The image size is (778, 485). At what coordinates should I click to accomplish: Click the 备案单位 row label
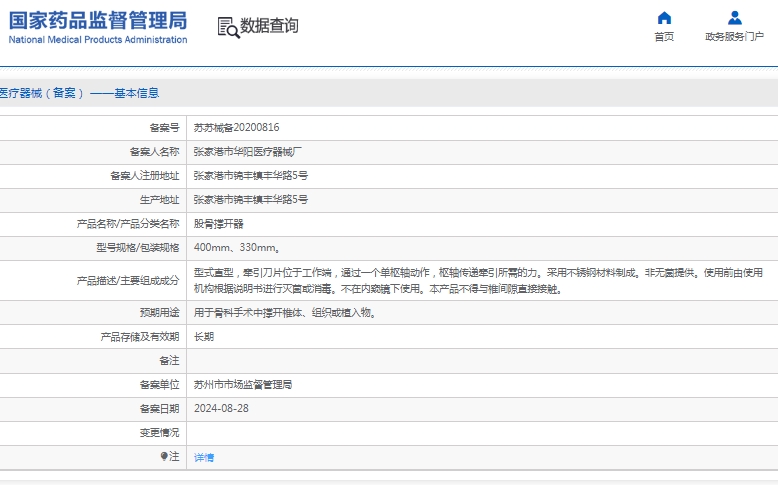click(159, 385)
